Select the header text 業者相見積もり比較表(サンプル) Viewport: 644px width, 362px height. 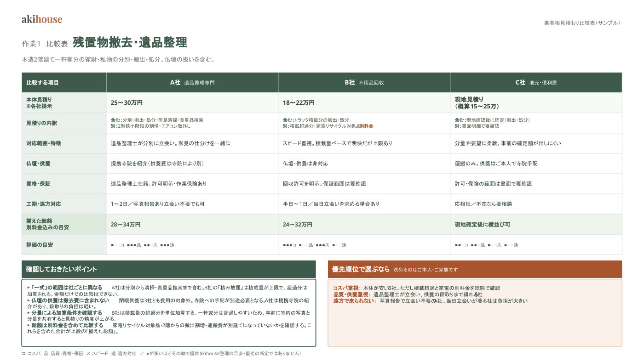coord(583,23)
